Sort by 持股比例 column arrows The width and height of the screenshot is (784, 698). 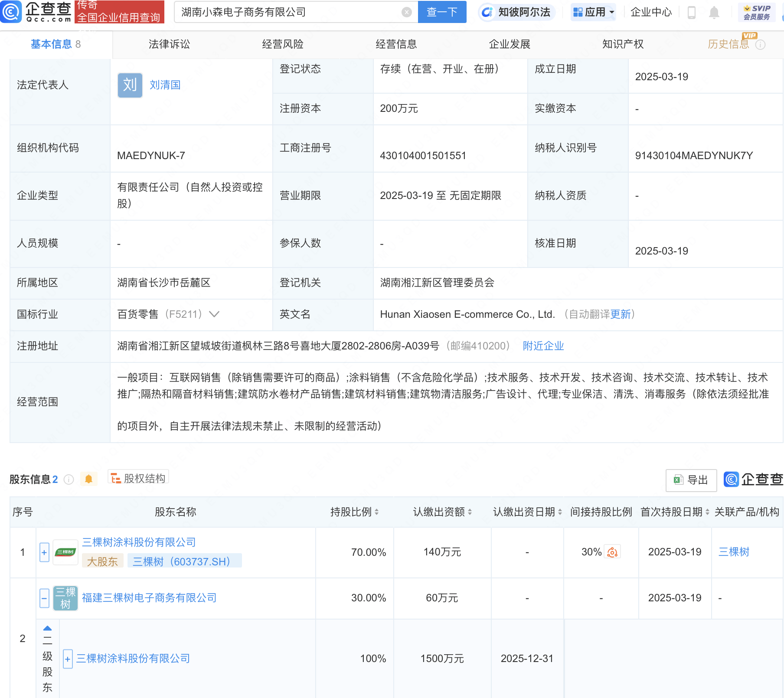point(376,512)
